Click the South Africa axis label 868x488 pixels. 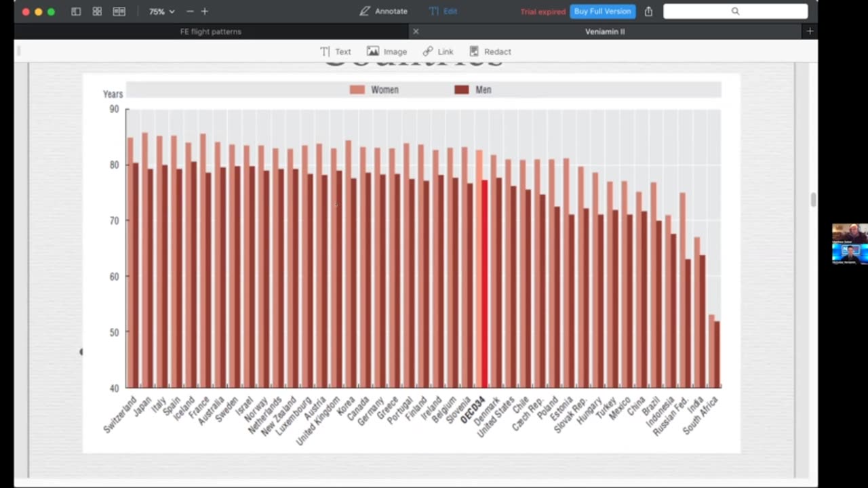701,416
